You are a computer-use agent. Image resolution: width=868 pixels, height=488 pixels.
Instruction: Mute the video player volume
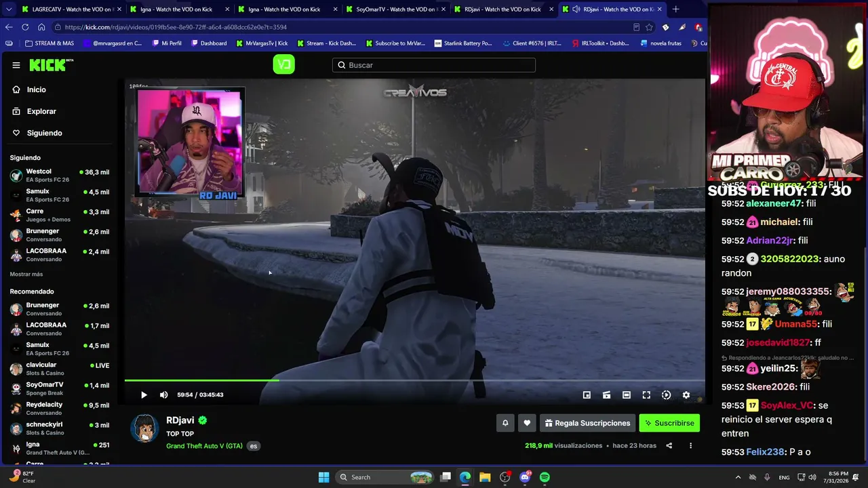[x=163, y=394]
